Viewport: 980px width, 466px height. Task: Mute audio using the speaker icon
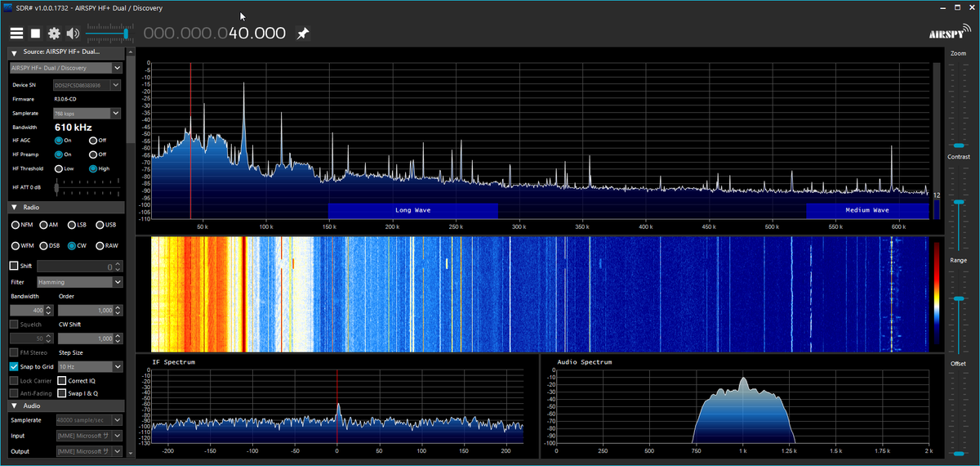pos(73,34)
